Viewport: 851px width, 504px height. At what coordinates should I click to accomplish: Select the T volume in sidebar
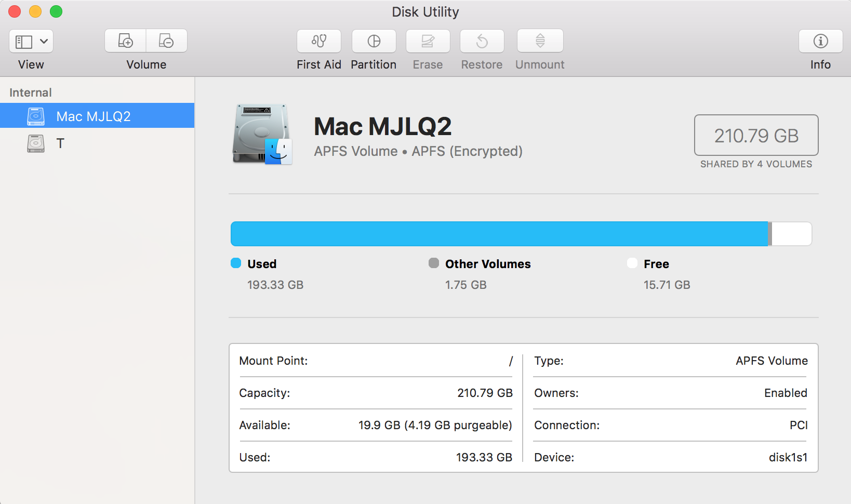click(x=97, y=143)
